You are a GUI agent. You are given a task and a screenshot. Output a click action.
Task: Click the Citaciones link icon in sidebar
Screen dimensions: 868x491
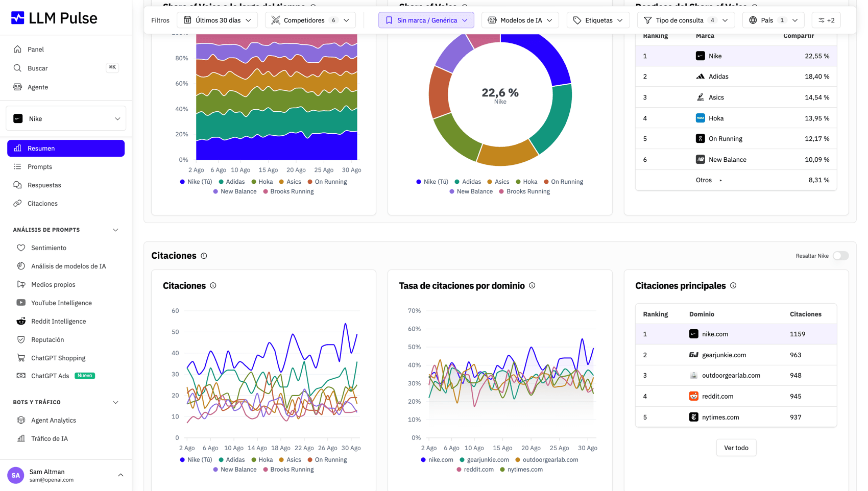17,203
